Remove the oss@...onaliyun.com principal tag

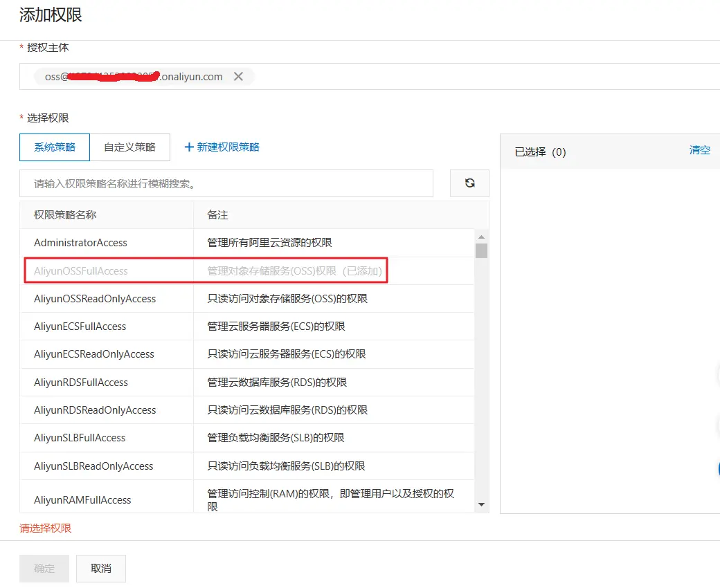point(238,77)
